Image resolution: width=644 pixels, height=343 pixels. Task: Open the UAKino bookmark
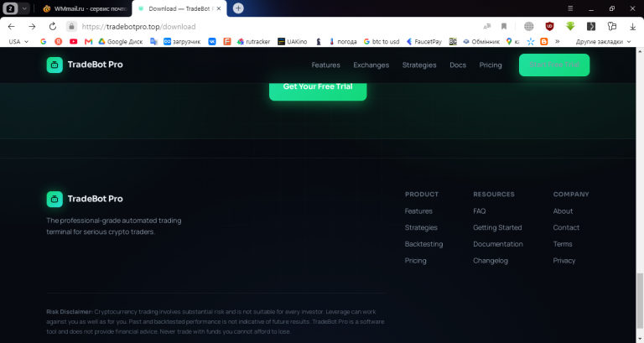click(293, 41)
